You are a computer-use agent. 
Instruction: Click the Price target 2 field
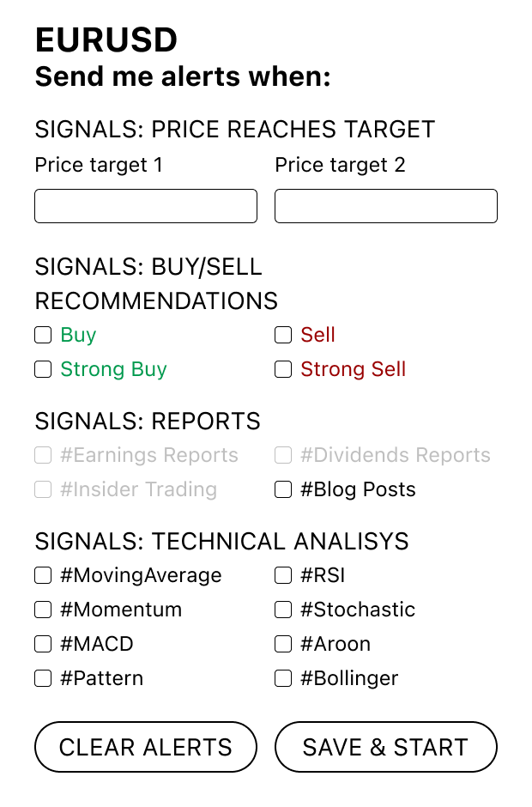[385, 206]
